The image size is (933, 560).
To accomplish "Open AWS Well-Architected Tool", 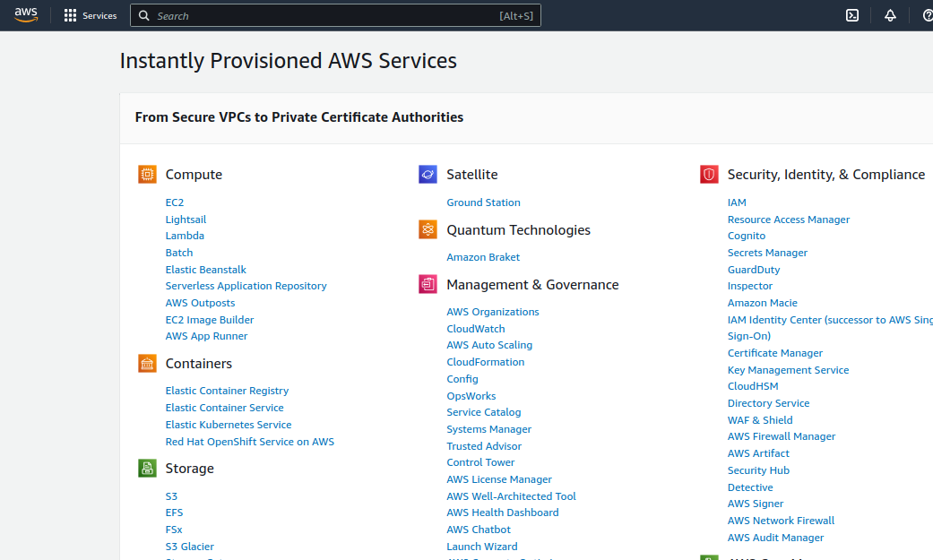I will 511,496.
